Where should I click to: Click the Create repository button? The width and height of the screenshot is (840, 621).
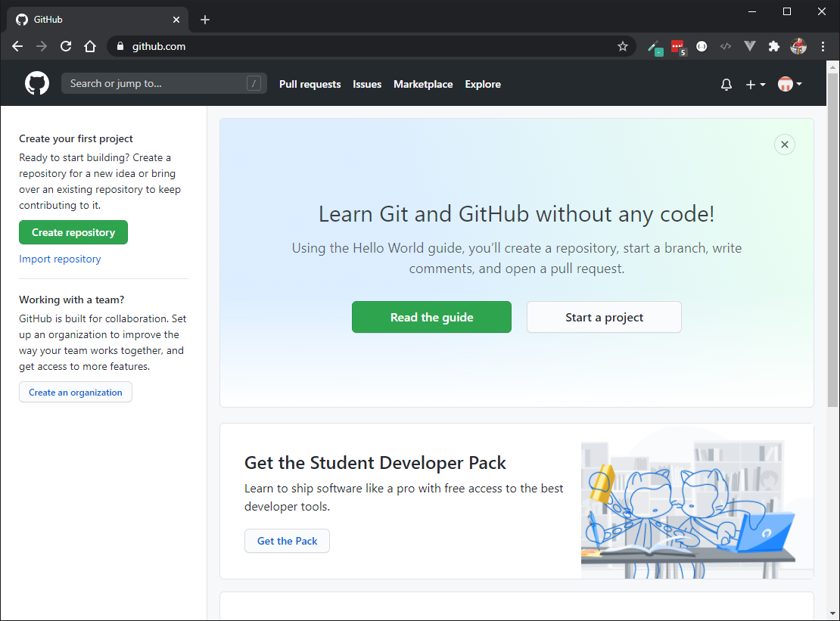[x=73, y=232]
